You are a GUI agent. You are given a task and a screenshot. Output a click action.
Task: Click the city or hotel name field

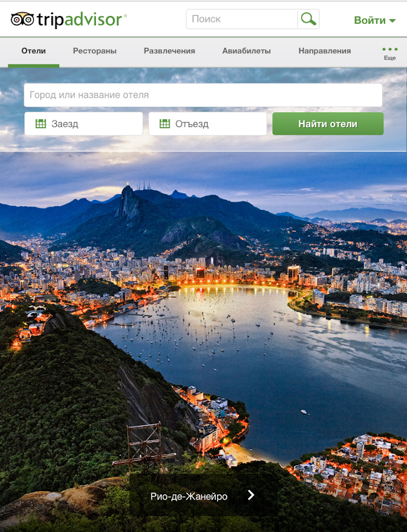coord(203,95)
